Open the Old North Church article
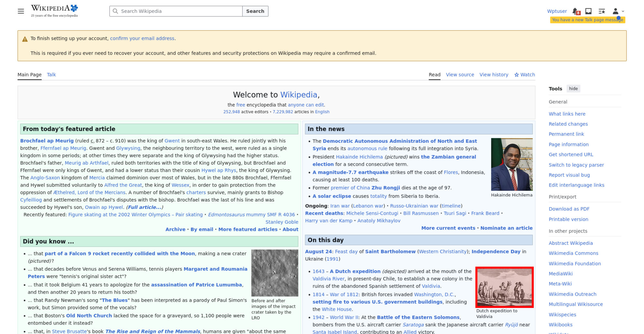 (x=89, y=316)
